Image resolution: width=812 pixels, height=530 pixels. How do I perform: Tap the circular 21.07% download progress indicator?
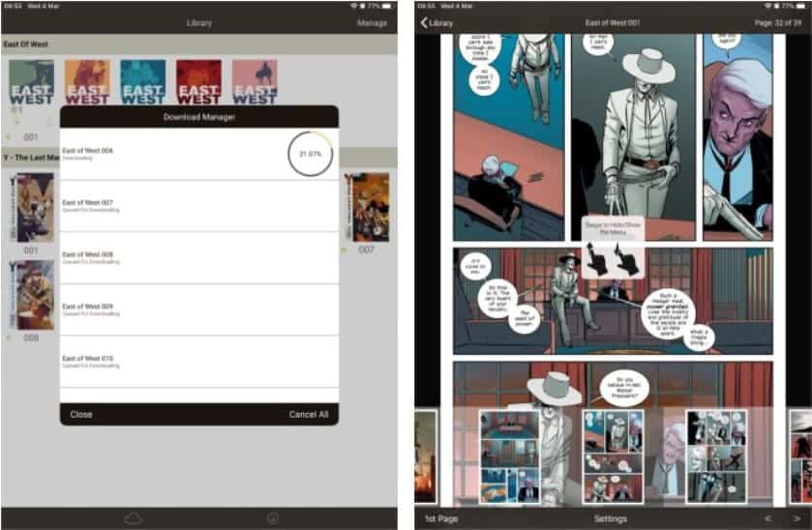pyautogui.click(x=310, y=155)
